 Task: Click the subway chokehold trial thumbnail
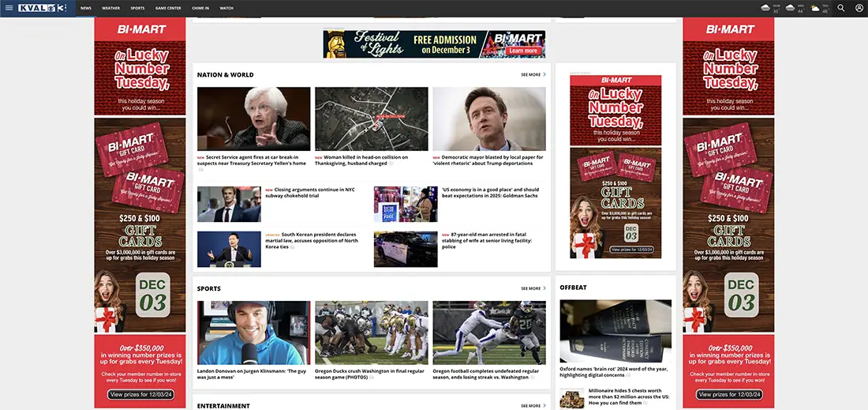(x=229, y=204)
